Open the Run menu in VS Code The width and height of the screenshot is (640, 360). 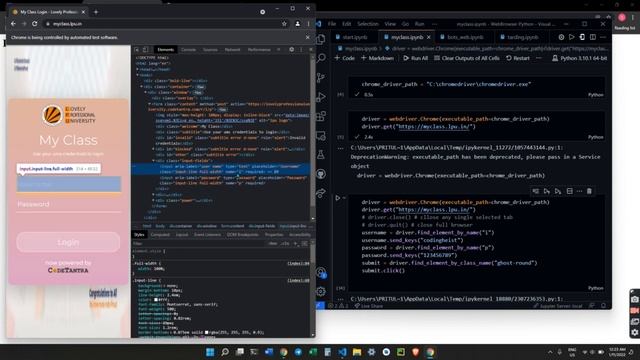click(x=419, y=24)
